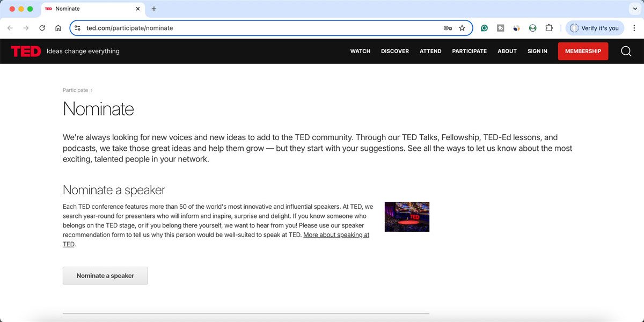Image resolution: width=644 pixels, height=322 pixels.
Task: Click the Nominate a speaker section heading
Action: 114,190
